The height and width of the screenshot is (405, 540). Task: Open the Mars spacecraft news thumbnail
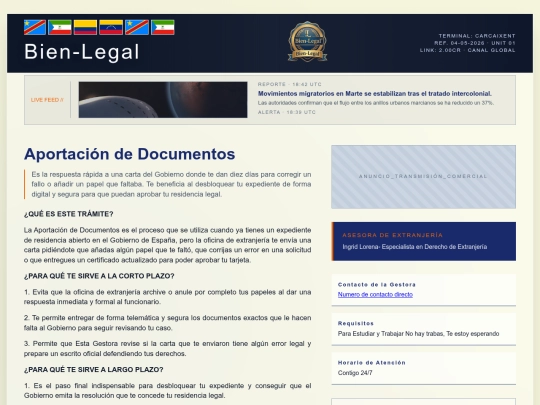click(163, 100)
